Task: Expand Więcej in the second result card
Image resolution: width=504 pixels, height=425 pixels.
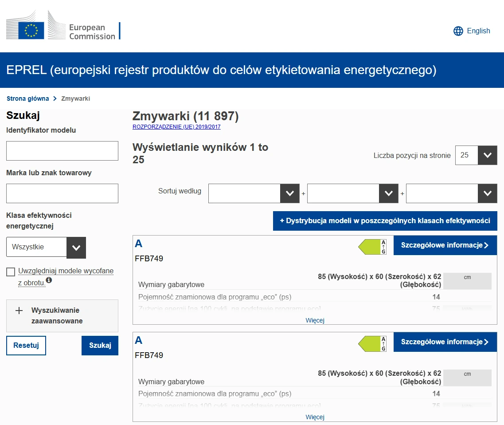Action: 315,417
